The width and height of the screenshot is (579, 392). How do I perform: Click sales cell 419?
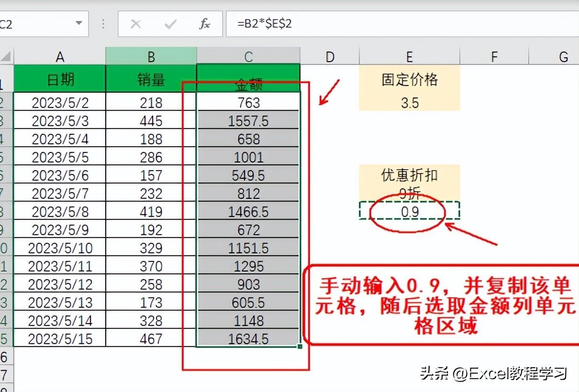pyautogui.click(x=151, y=211)
